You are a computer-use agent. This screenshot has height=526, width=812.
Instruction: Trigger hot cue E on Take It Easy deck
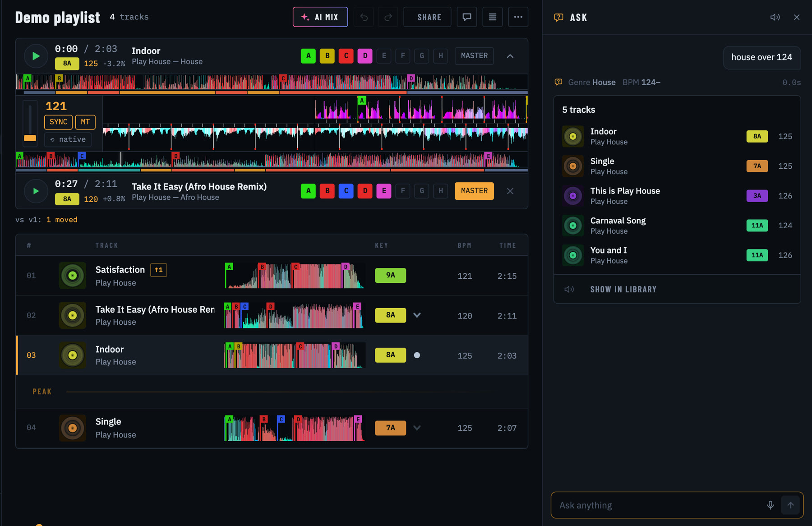384,191
